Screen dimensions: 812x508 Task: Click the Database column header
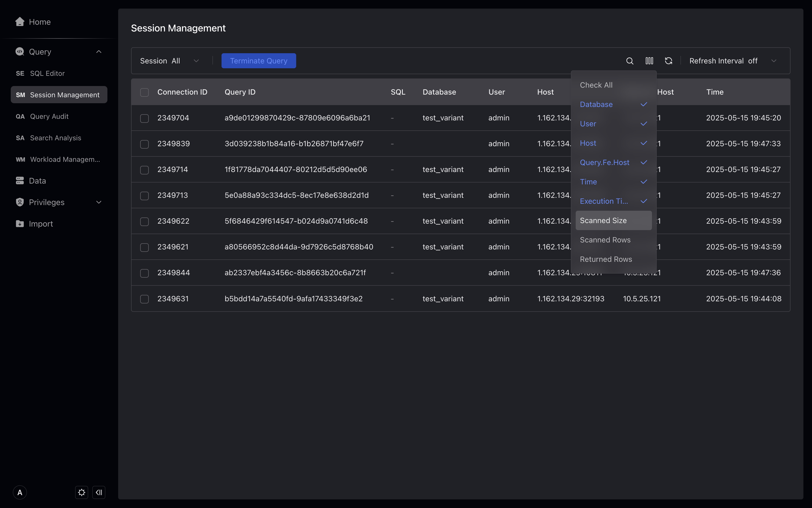click(x=439, y=92)
